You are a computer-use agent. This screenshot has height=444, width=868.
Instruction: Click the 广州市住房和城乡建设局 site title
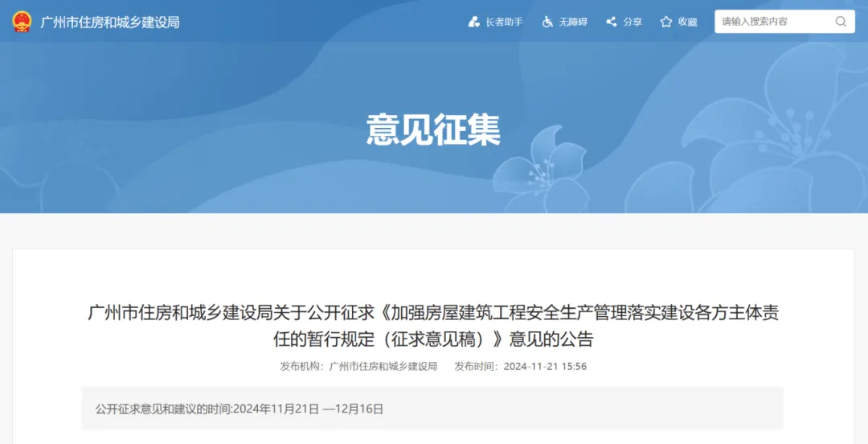(x=110, y=22)
